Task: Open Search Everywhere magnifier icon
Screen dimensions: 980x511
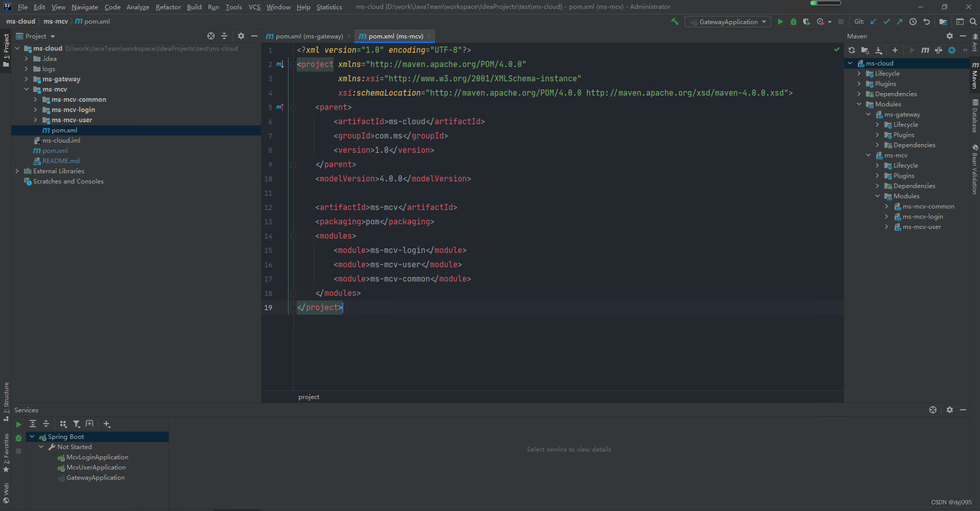Action: pyautogui.click(x=973, y=21)
